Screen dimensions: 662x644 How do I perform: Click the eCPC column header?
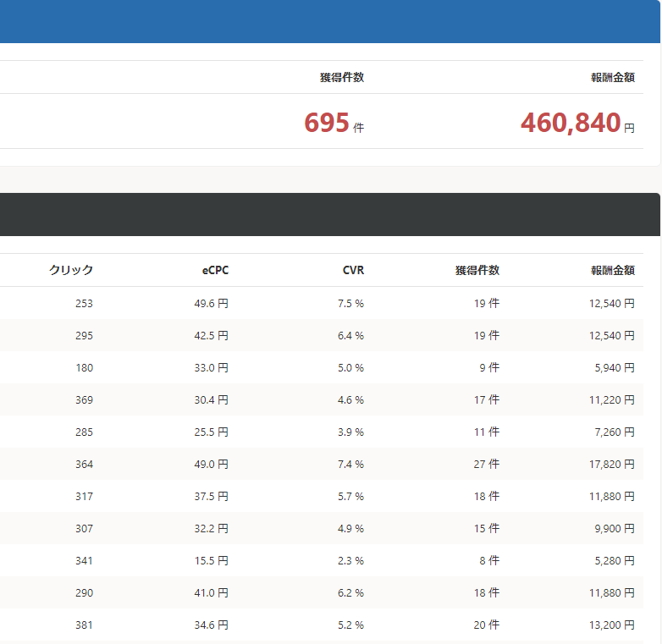pos(215,270)
